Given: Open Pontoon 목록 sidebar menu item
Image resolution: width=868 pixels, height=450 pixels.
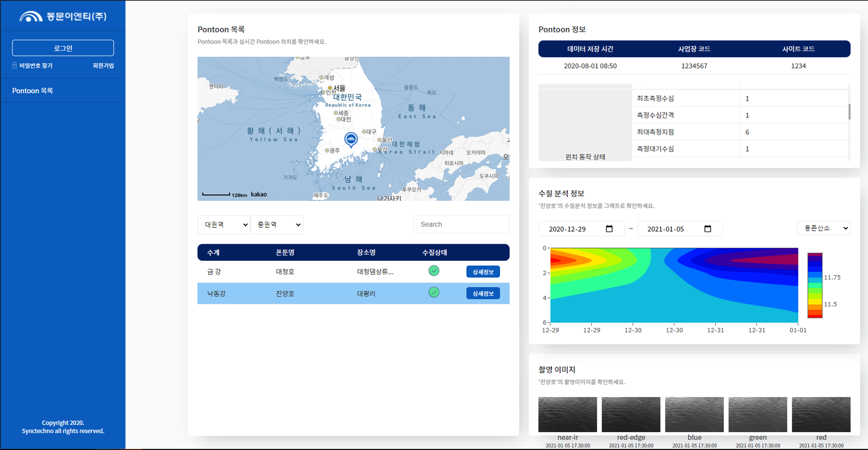Looking at the screenshot, I should pos(33,91).
